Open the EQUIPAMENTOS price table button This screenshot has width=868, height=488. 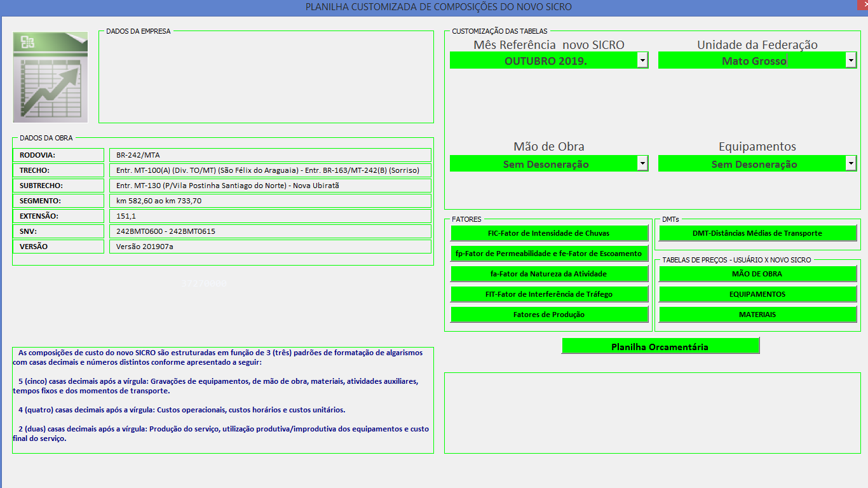coord(757,294)
